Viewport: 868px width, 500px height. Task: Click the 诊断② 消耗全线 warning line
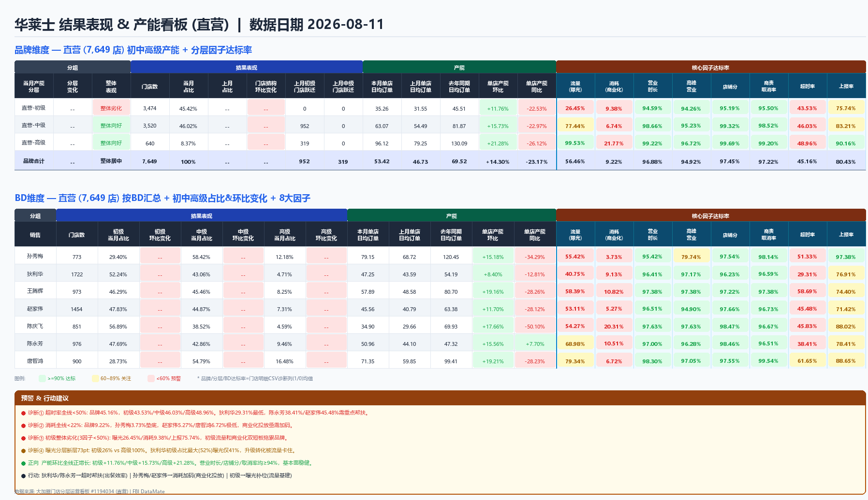pyautogui.click(x=157, y=426)
